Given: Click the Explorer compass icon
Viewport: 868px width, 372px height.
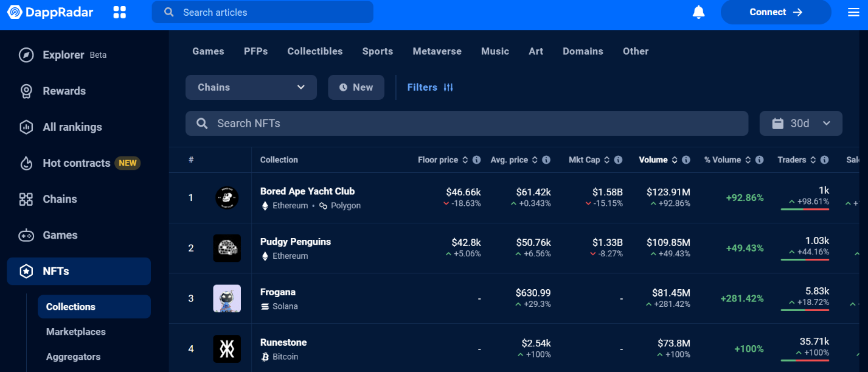Looking at the screenshot, I should (x=26, y=55).
